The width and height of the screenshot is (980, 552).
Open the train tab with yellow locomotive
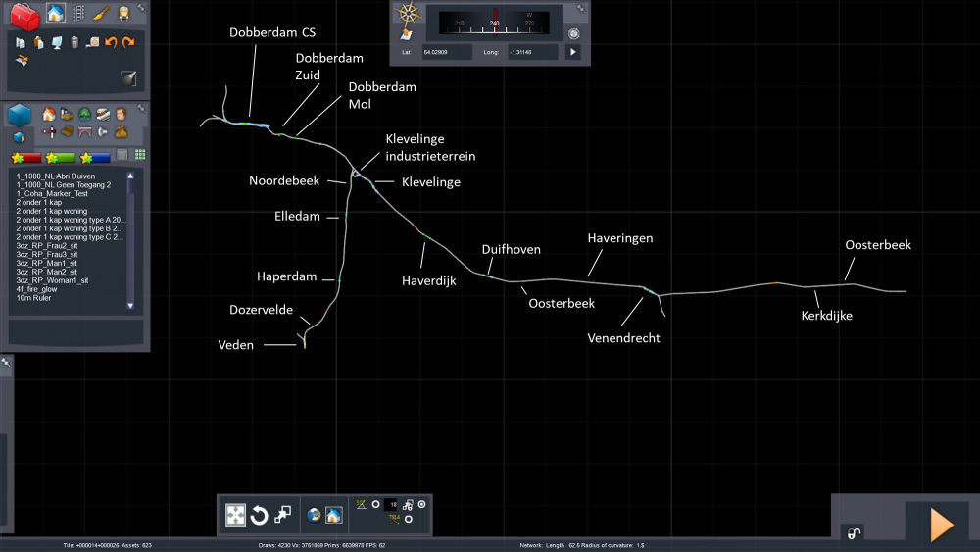click(123, 14)
